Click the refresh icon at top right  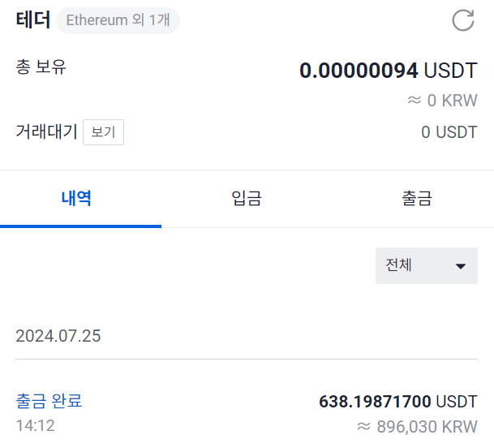point(463,20)
